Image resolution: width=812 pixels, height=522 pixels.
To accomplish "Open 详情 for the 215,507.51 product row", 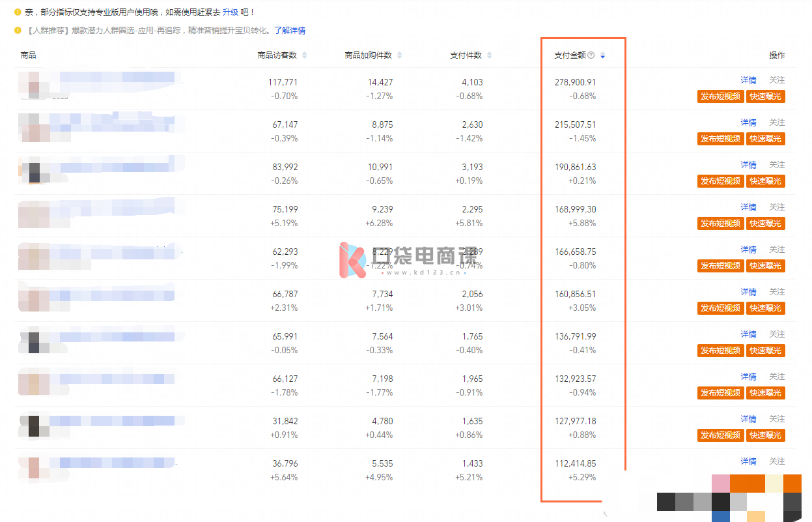I will 748,123.
